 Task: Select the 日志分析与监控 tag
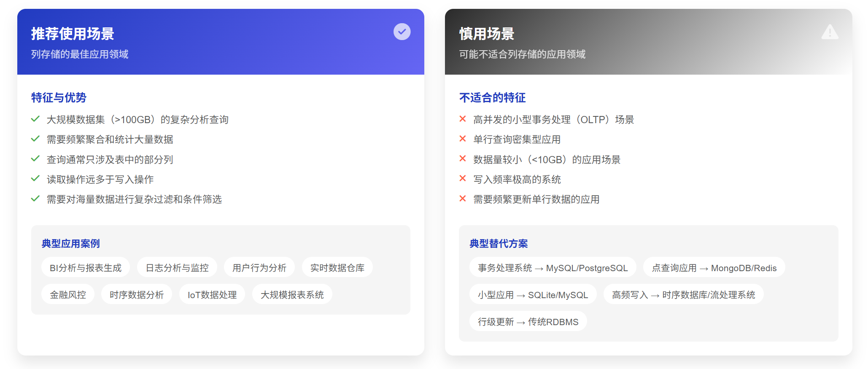pos(177,267)
